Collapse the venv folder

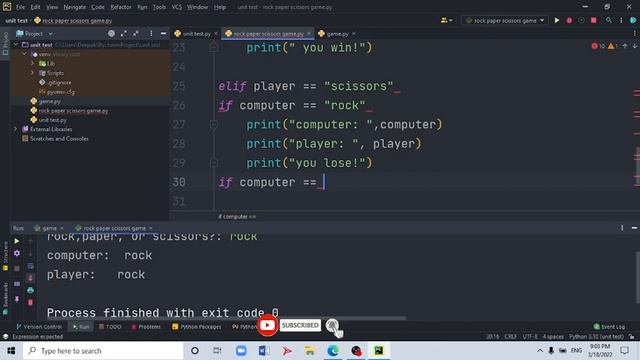[x=24, y=54]
